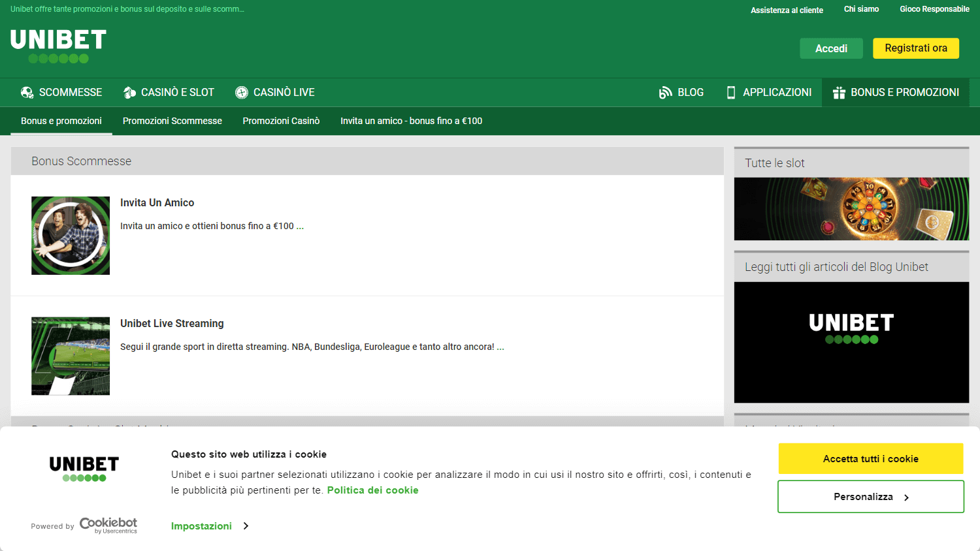Click the Accedi login button

pyautogui.click(x=831, y=48)
